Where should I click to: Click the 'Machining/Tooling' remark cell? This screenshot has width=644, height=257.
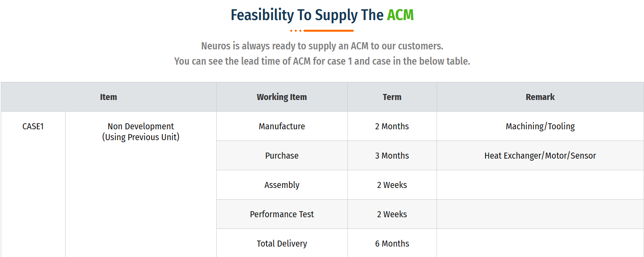pyautogui.click(x=540, y=126)
